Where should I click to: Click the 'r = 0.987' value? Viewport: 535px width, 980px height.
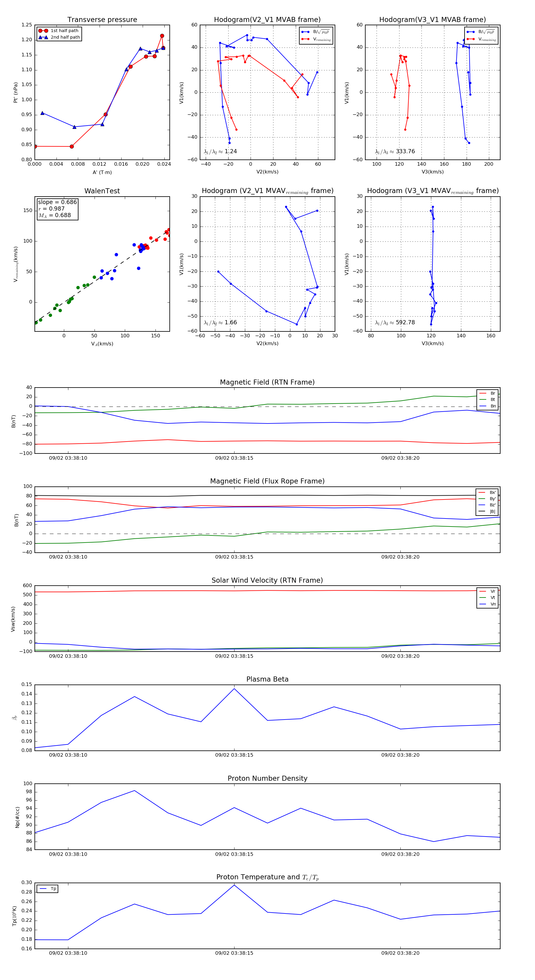pyautogui.click(x=51, y=208)
